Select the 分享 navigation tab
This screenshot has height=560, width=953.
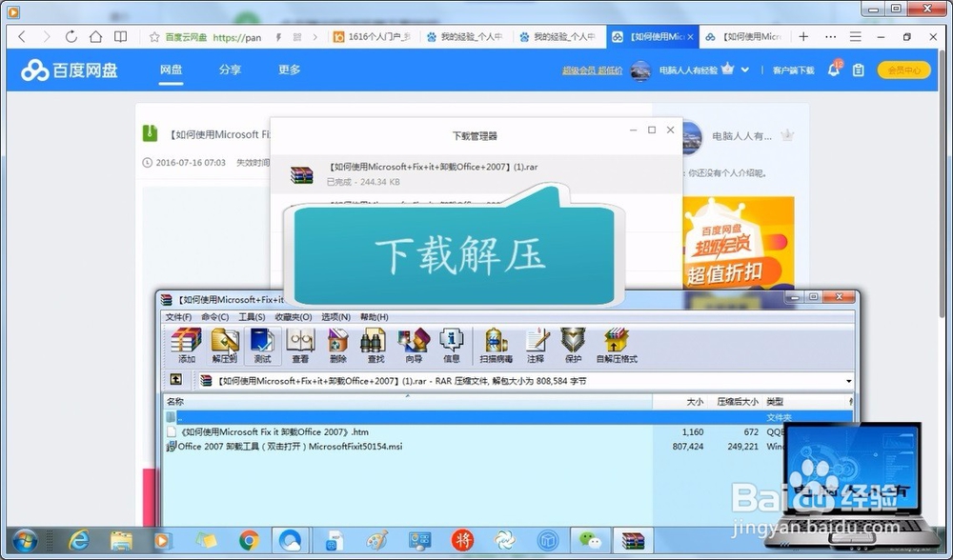point(230,70)
